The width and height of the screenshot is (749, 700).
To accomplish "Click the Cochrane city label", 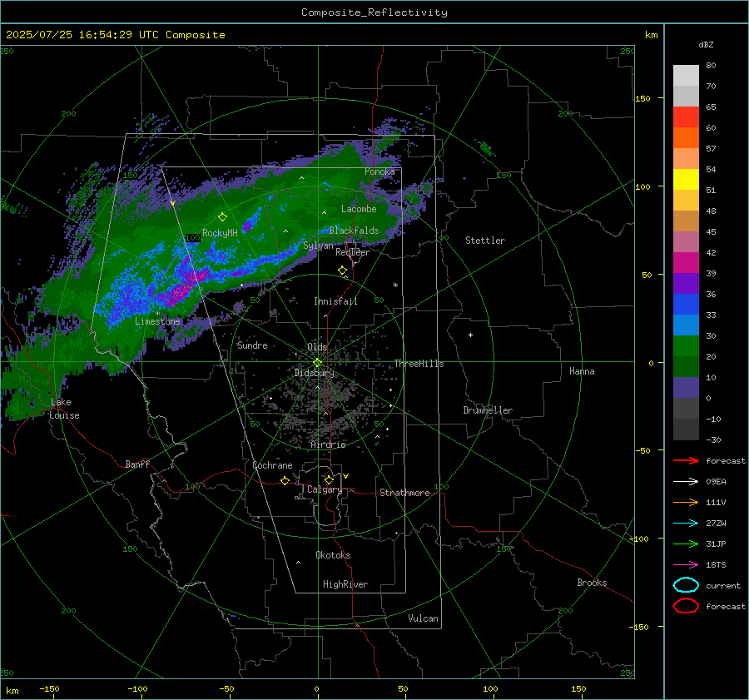I will 272,465.
